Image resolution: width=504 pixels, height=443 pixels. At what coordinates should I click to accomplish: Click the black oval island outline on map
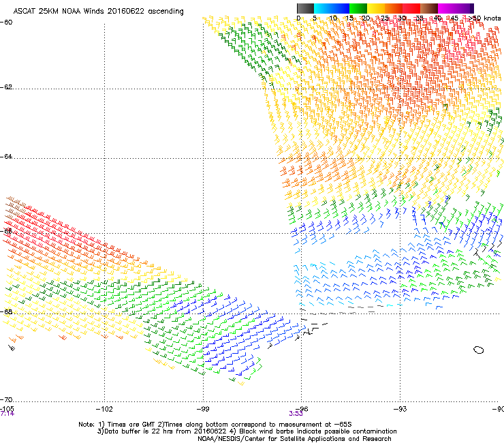(x=479, y=350)
